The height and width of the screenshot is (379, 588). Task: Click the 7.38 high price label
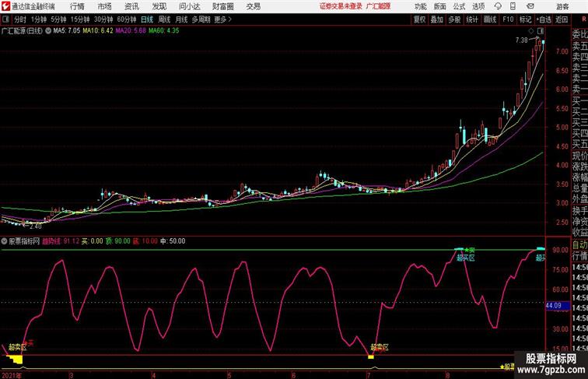click(x=522, y=40)
